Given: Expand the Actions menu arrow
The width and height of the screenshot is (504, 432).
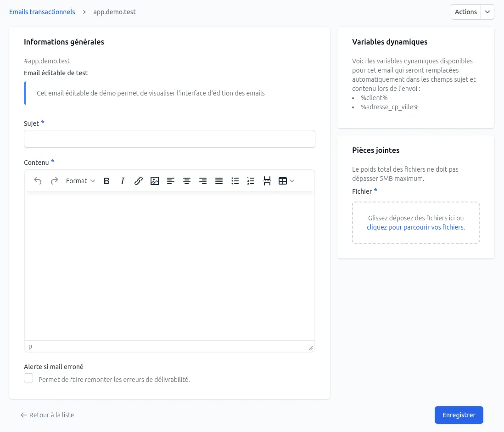Looking at the screenshot, I should pos(487,11).
